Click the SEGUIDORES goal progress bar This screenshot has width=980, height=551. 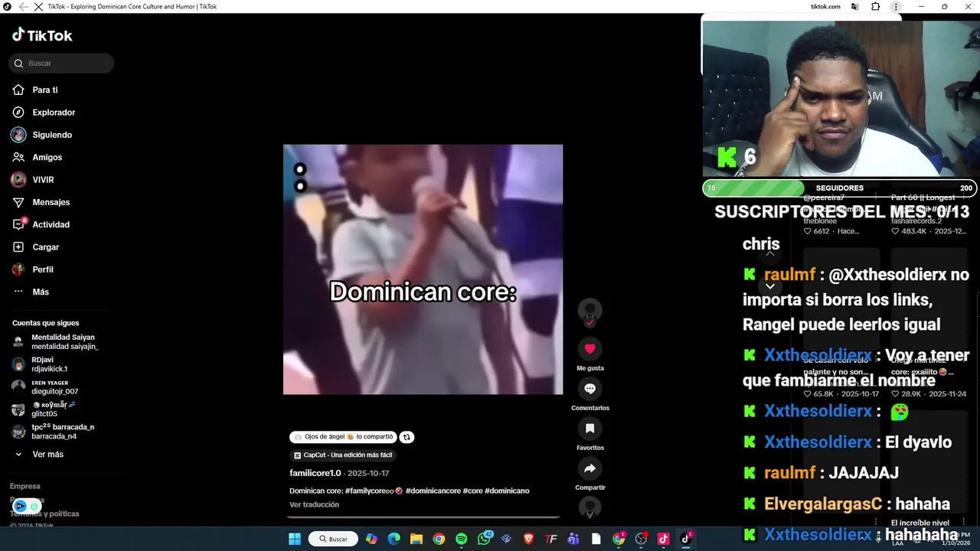click(839, 187)
